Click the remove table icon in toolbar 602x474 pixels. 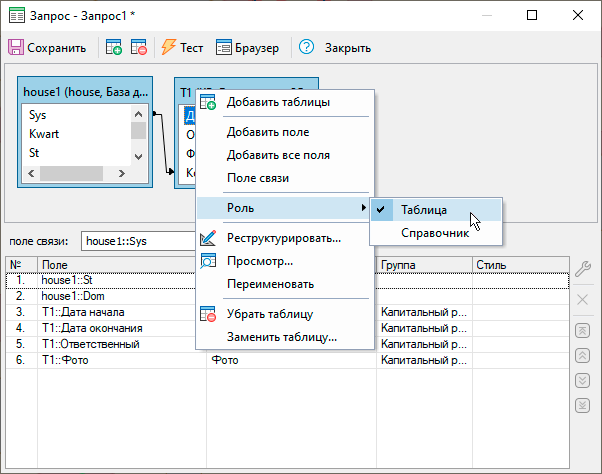139,47
